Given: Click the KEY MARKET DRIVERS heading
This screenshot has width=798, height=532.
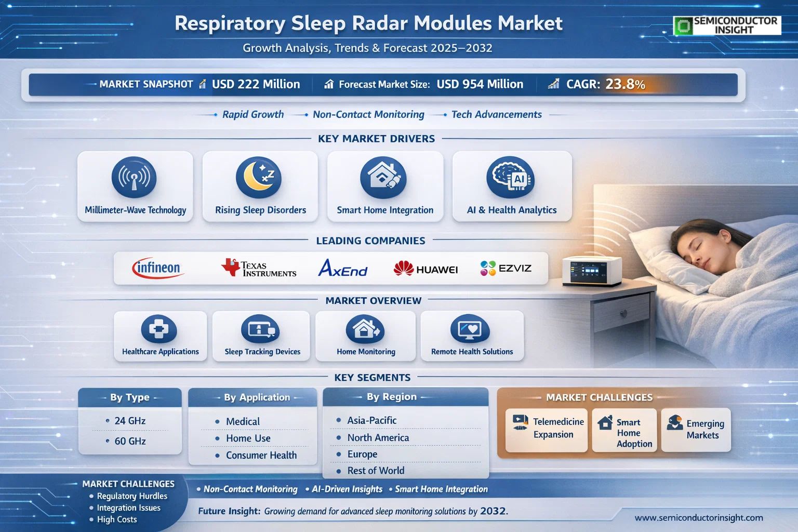Looking at the screenshot, I should [376, 139].
